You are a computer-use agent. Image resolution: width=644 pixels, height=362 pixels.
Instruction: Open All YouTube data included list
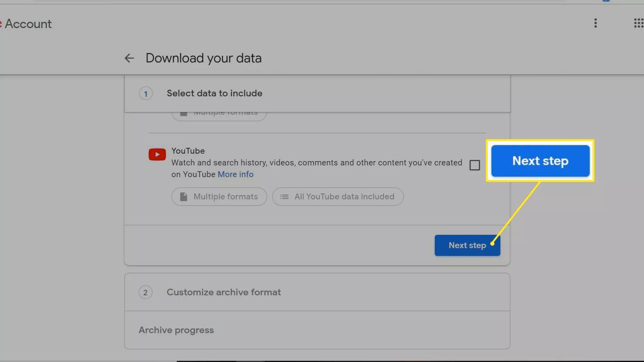click(x=338, y=197)
